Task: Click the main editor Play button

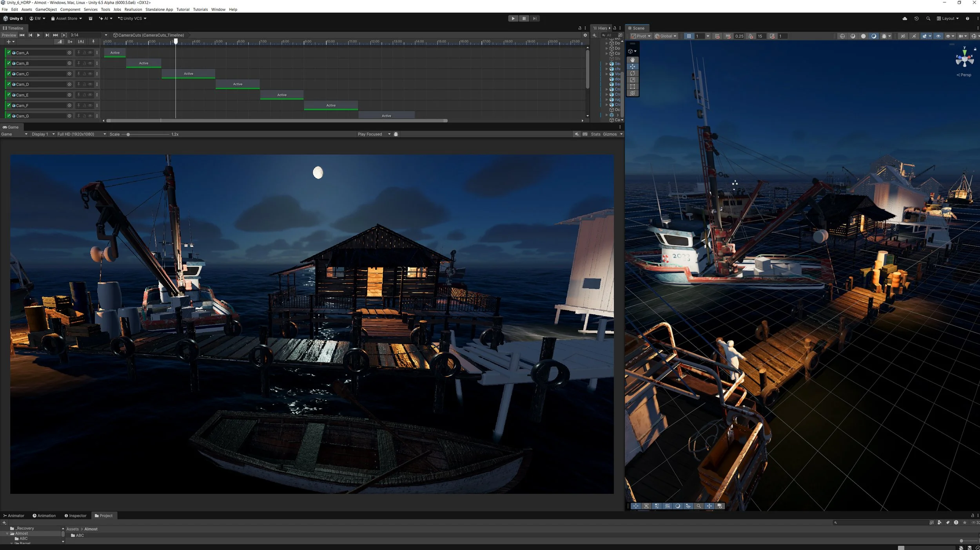Action: (513, 18)
